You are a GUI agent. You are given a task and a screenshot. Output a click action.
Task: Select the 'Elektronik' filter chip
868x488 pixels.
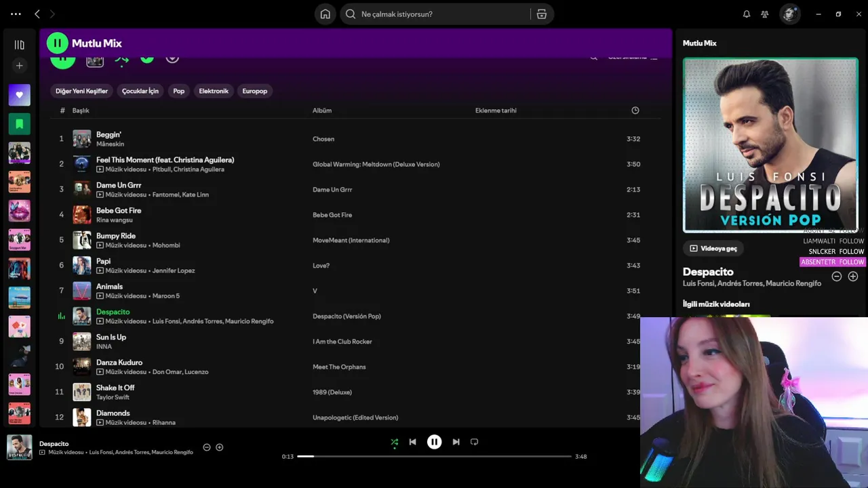click(214, 91)
